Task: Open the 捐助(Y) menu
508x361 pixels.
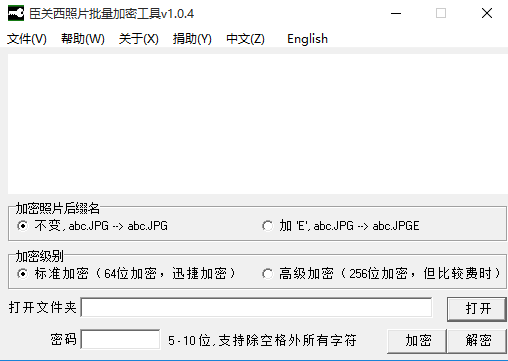Action: (x=192, y=39)
